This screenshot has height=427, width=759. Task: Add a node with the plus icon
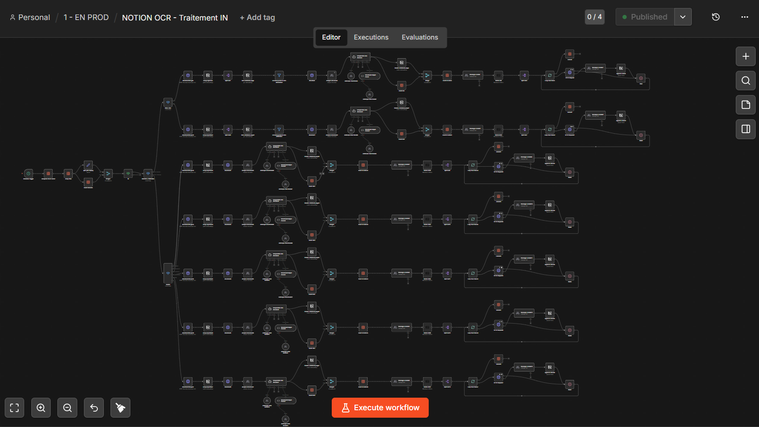[x=745, y=57]
